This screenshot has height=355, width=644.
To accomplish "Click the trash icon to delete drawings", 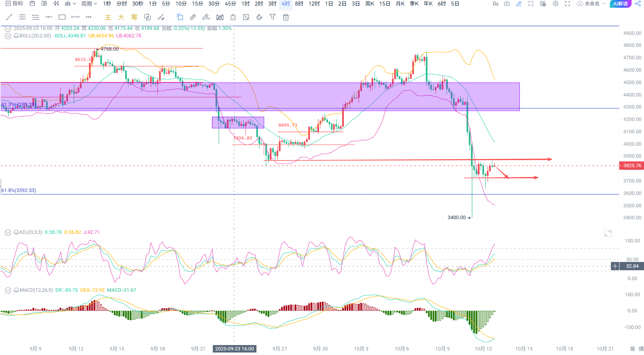I will pyautogui.click(x=286, y=17).
